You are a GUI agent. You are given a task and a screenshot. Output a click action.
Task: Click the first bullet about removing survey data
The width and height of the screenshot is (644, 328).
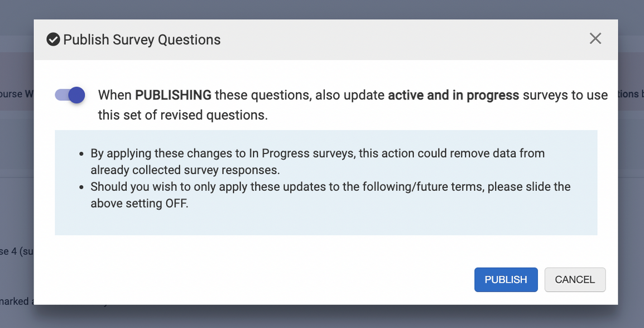(x=317, y=153)
